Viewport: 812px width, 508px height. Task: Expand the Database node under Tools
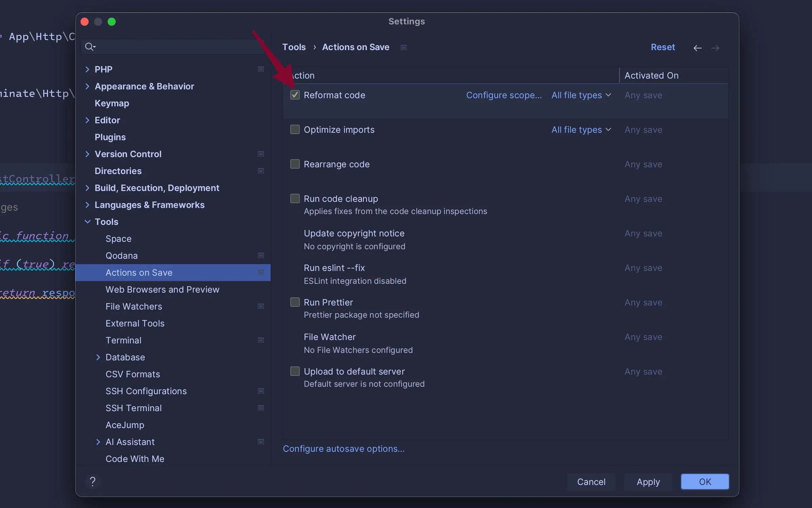click(98, 357)
